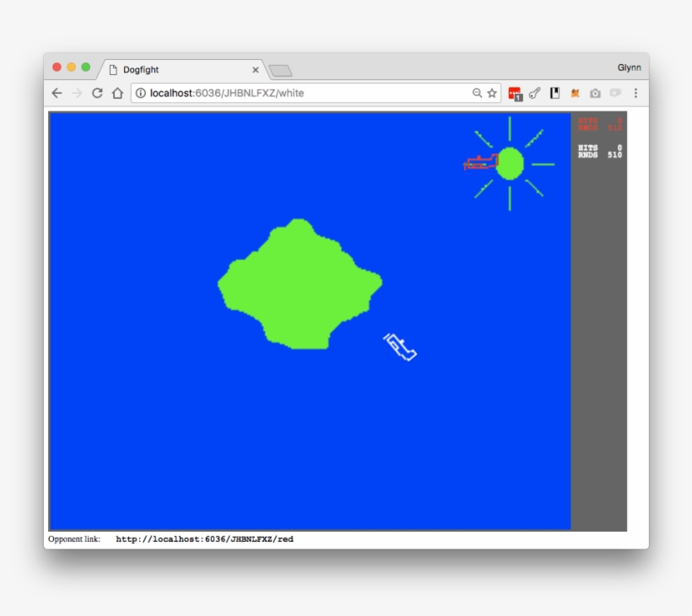This screenshot has height=616, width=692.
Task: Maximize window with green traffic light
Action: [x=86, y=67]
